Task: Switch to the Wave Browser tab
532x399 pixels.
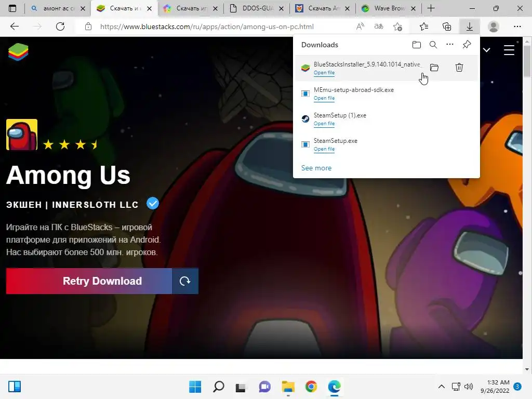Action: tap(389, 8)
